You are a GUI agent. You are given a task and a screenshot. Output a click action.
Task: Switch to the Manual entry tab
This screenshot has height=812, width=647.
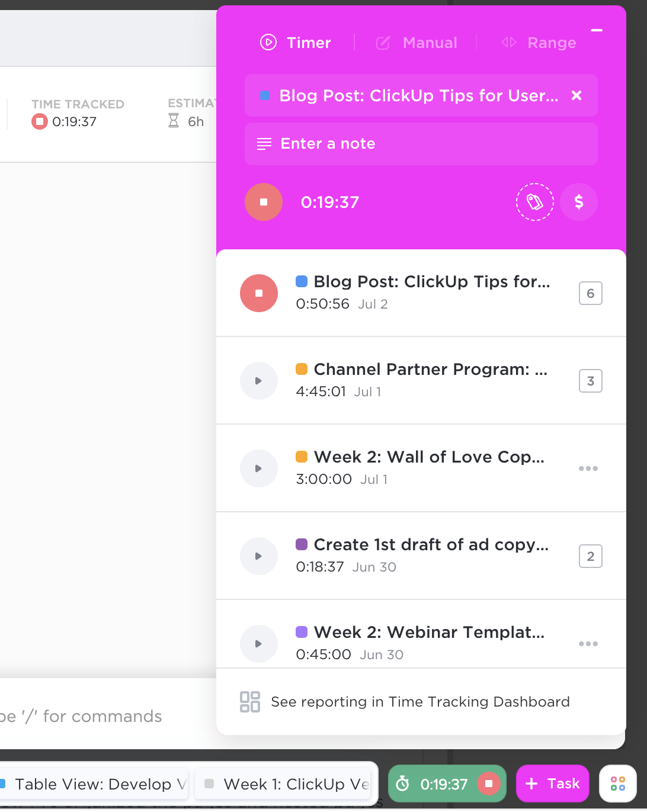click(x=417, y=43)
